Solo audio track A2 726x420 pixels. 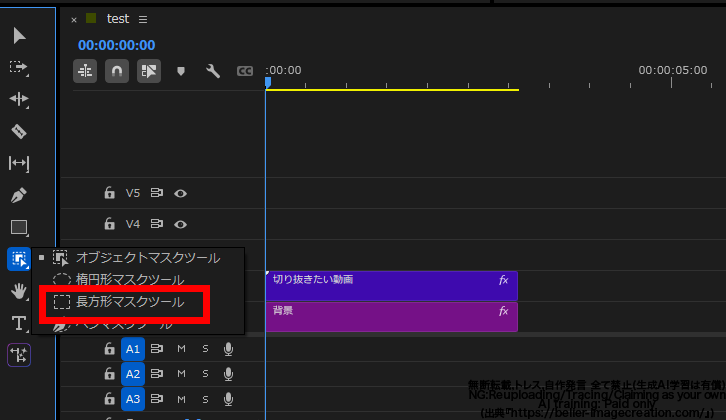[x=205, y=374]
